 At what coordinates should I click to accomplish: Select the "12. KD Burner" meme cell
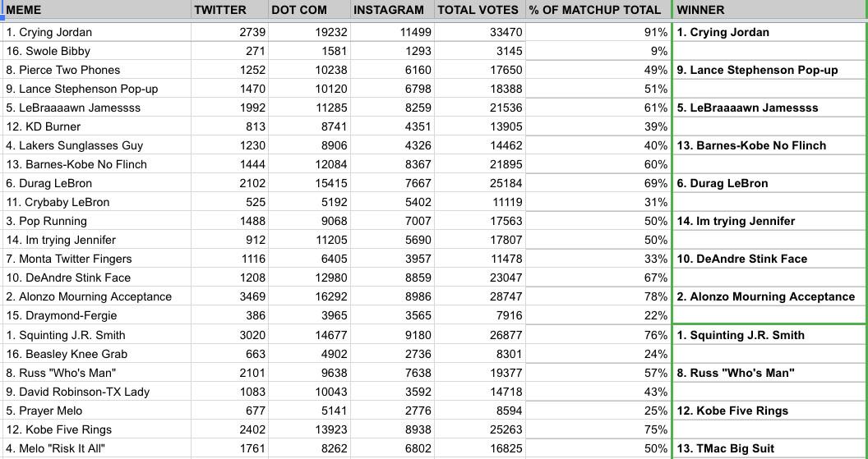point(96,126)
